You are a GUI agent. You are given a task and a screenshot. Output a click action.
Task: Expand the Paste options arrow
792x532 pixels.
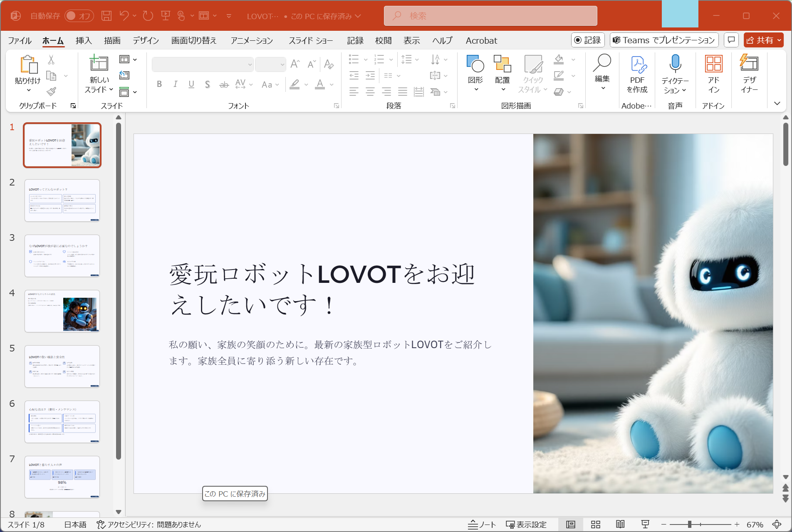point(28,90)
